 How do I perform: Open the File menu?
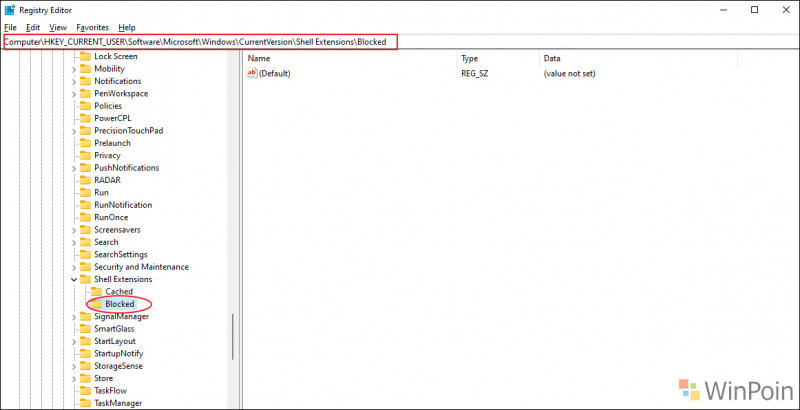click(11, 27)
